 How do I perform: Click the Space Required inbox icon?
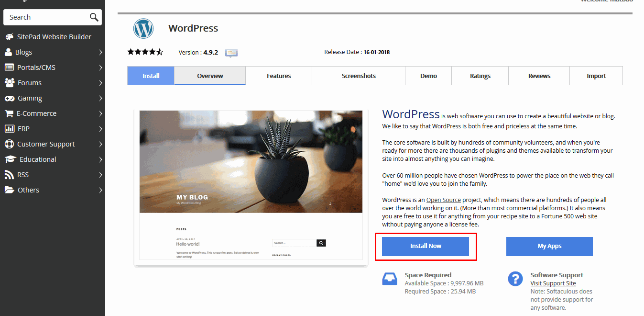point(390,279)
